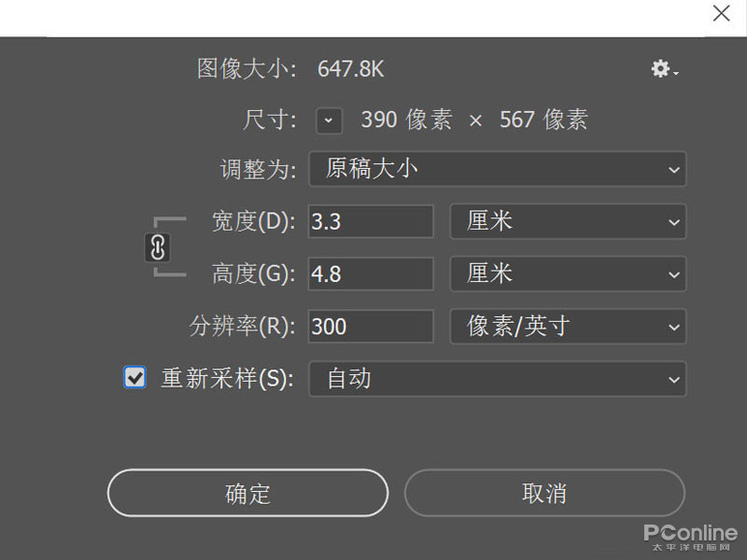The height and width of the screenshot is (560, 747).
Task: Expand the 重新采样 method dropdown showing 自动
Action: pyautogui.click(x=497, y=378)
